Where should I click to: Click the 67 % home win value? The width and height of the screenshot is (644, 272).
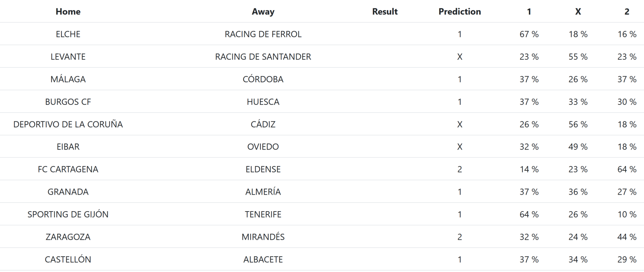pyautogui.click(x=529, y=34)
